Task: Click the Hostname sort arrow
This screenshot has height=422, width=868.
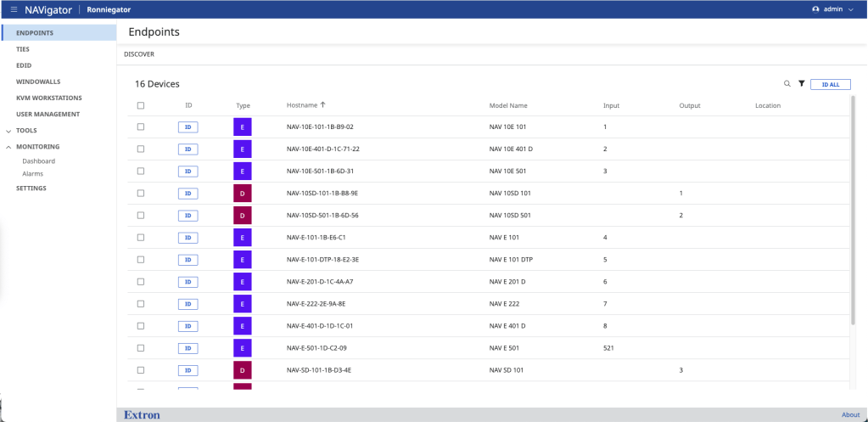Action: [323, 105]
